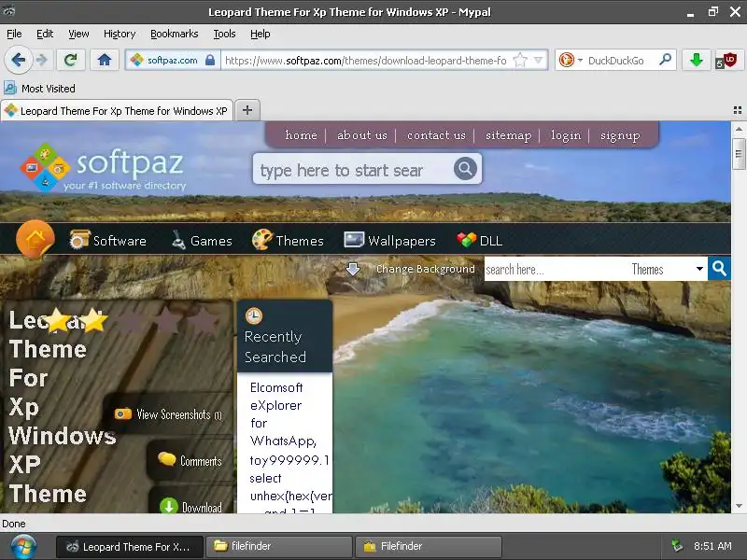Open the address bar history dropdown arrow
This screenshot has height=560, width=747.
pos(538,60)
